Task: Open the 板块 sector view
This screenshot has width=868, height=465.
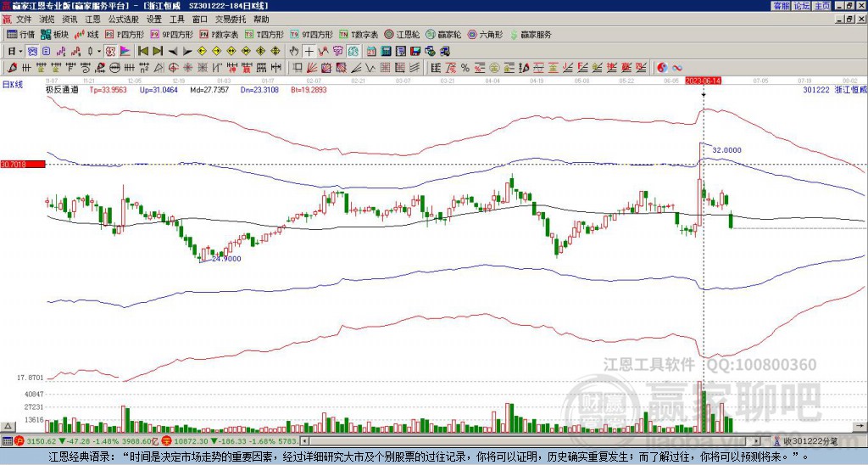Action: tap(54, 34)
